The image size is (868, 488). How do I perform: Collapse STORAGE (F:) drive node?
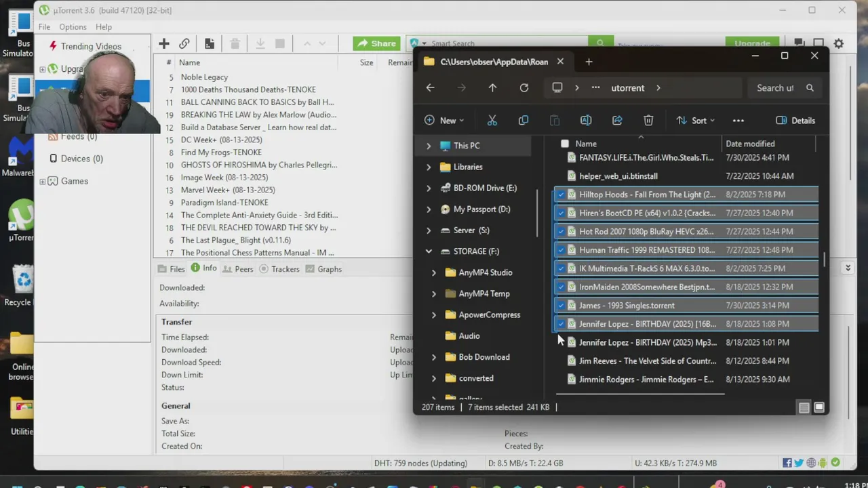[429, 251]
